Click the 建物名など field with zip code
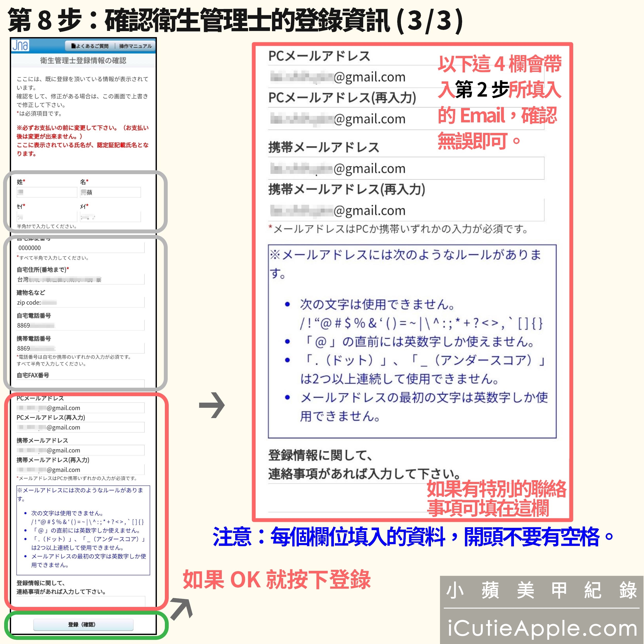Viewport: 644px width, 644px height. coord(80,302)
